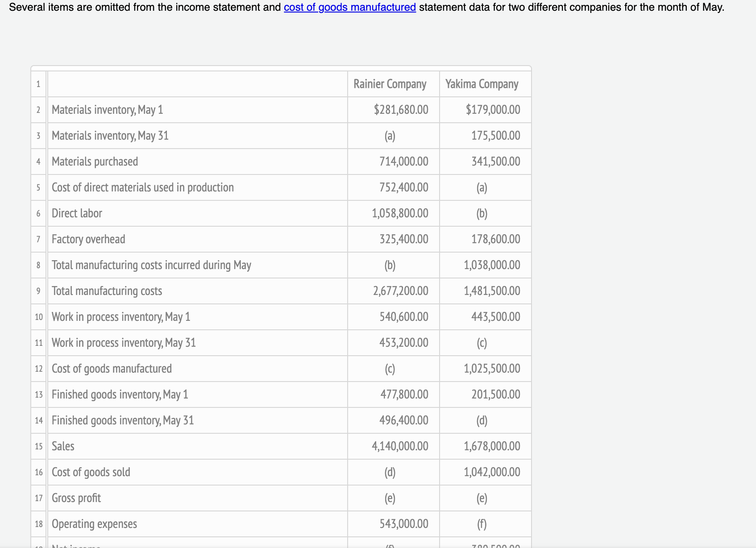The width and height of the screenshot is (756, 548).
Task: Select Rainier value 752,400.00
Action: (404, 187)
